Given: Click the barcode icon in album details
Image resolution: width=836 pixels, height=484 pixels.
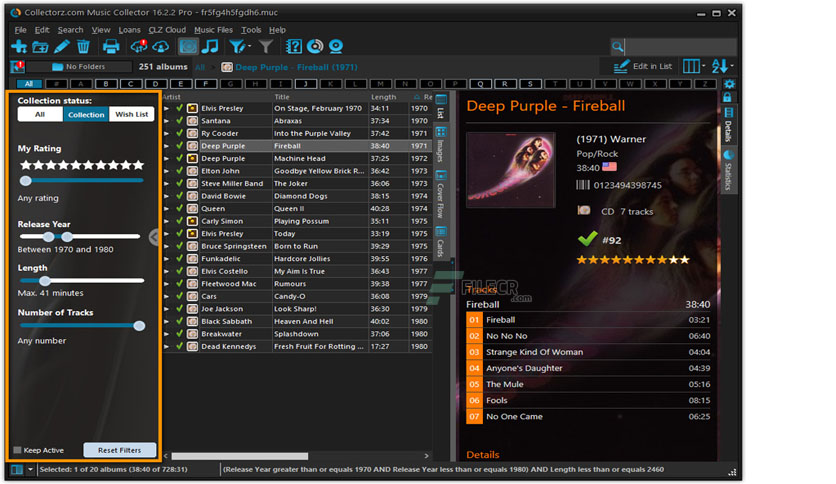Looking at the screenshot, I should [x=583, y=185].
